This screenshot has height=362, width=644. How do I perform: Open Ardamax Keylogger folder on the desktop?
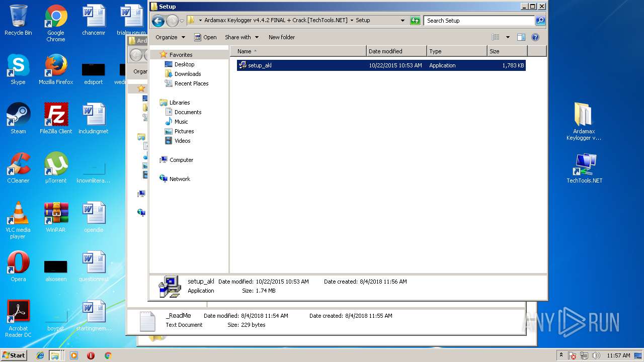point(584,122)
